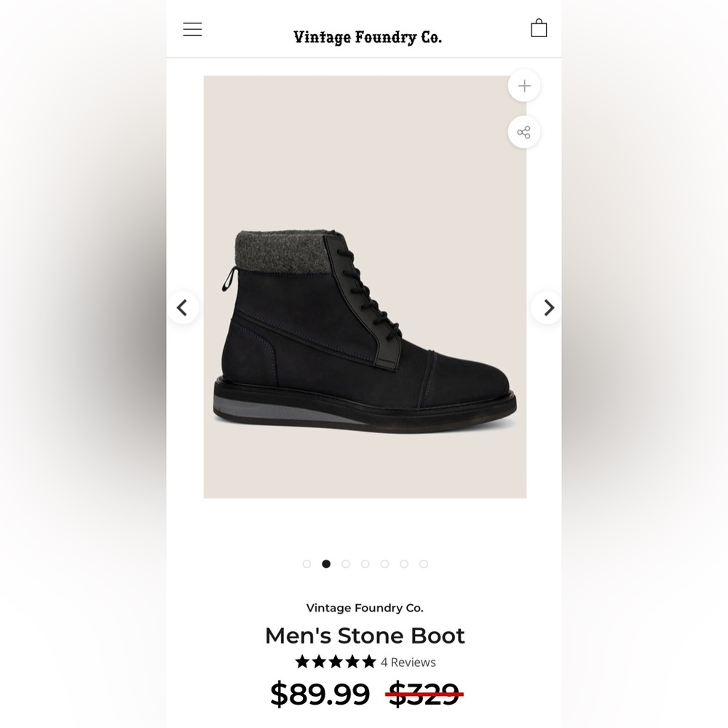Open the shopping bag cart
728x728 pixels.
pyautogui.click(x=539, y=28)
